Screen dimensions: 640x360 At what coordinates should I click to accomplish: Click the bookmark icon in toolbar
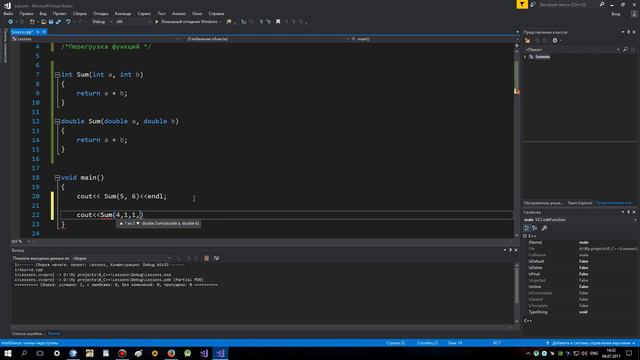(278, 22)
